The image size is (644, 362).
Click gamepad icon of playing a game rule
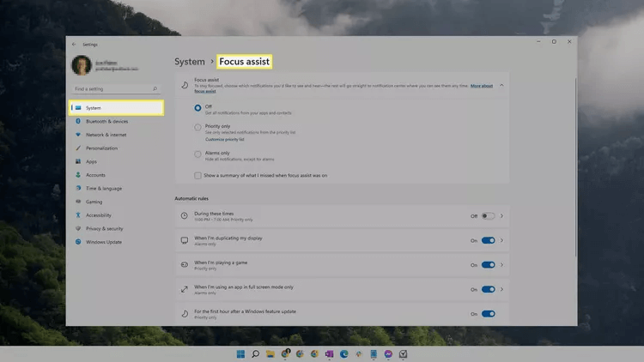(185, 265)
